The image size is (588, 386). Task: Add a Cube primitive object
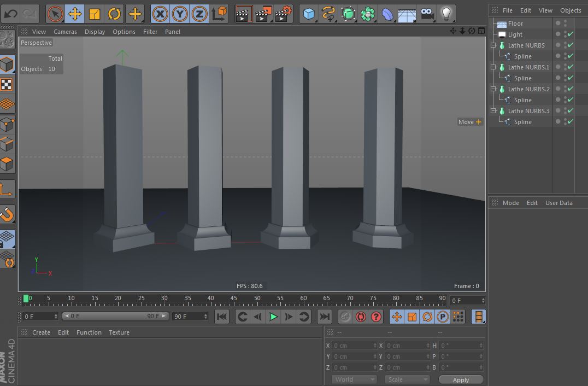click(x=309, y=14)
